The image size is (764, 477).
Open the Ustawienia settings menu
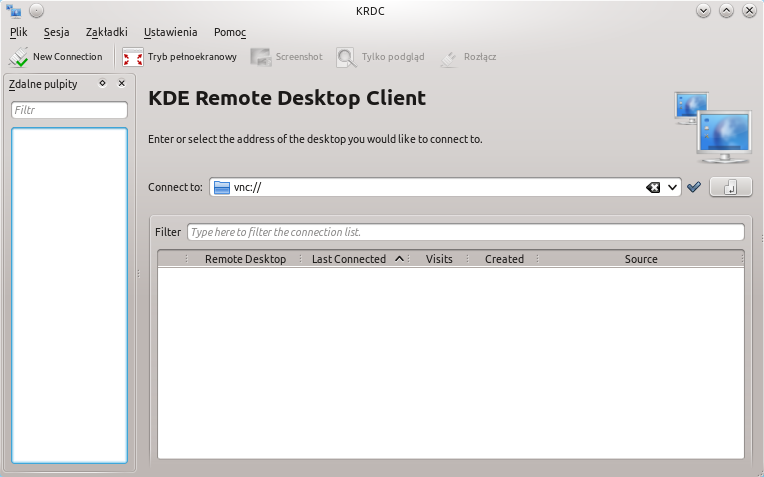pos(171,32)
